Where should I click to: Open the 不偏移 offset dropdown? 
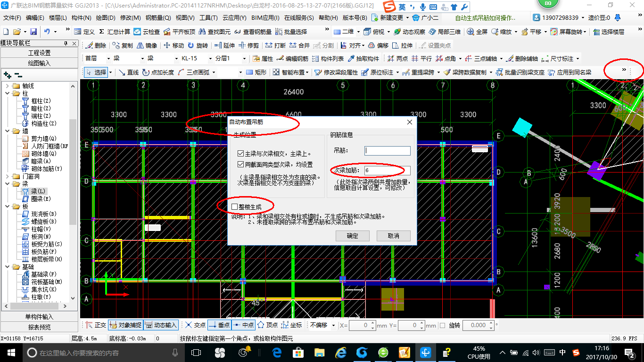[334, 325]
